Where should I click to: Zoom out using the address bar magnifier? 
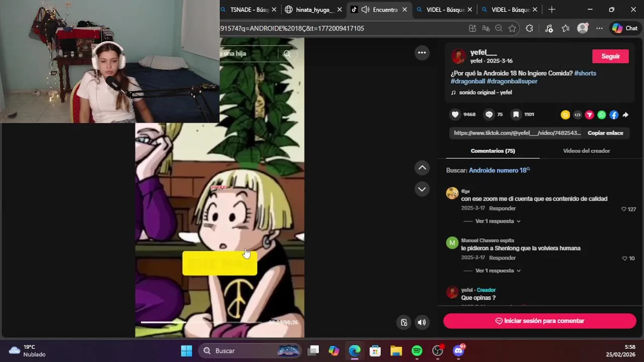pos(499,29)
